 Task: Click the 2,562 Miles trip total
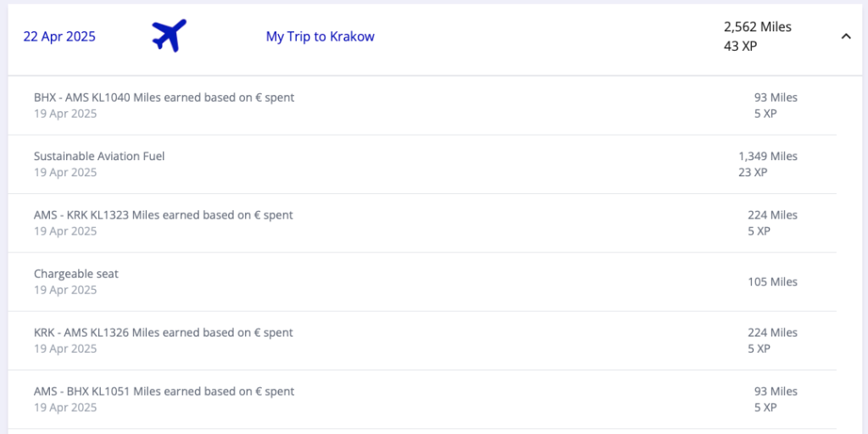[x=757, y=27]
